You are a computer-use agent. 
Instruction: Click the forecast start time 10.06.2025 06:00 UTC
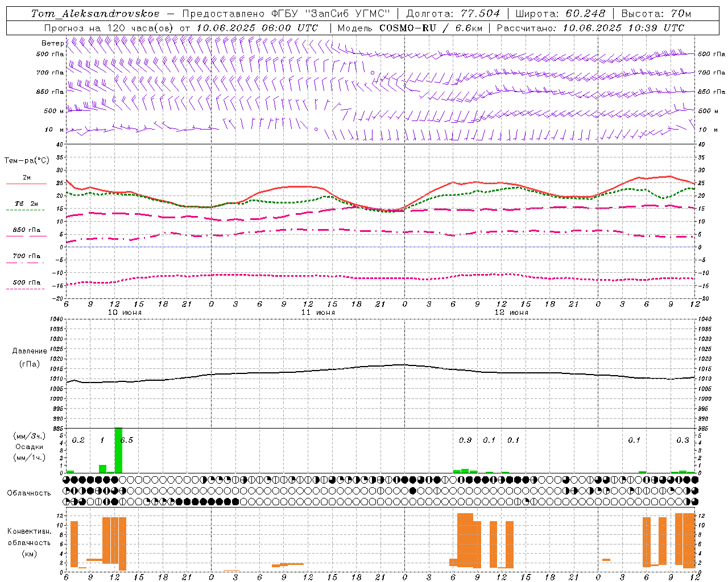(257, 28)
